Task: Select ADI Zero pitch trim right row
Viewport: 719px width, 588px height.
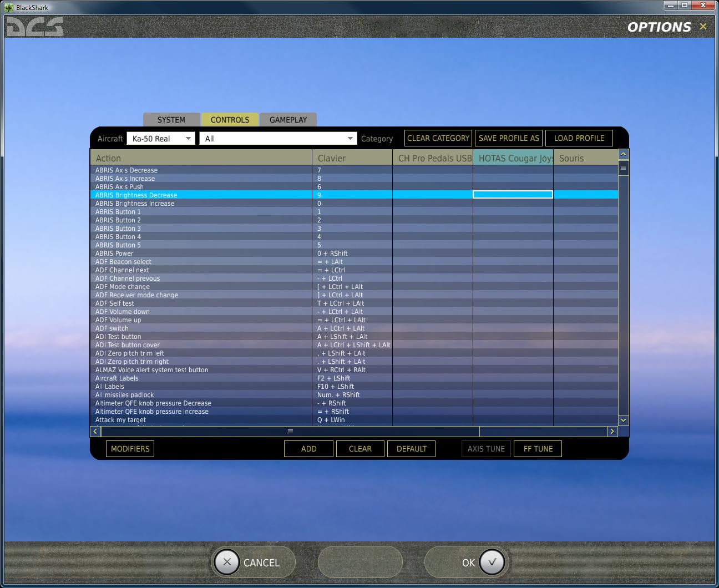Action: [x=354, y=362]
